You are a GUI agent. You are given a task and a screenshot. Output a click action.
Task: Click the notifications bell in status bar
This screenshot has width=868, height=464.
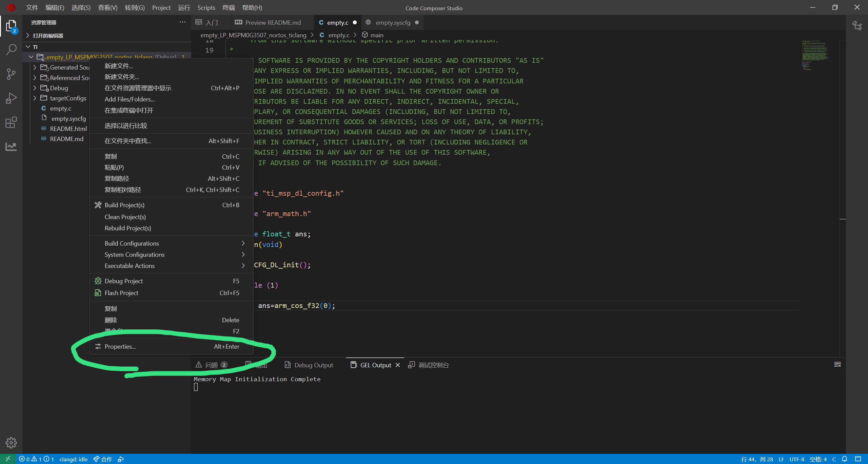click(845, 459)
